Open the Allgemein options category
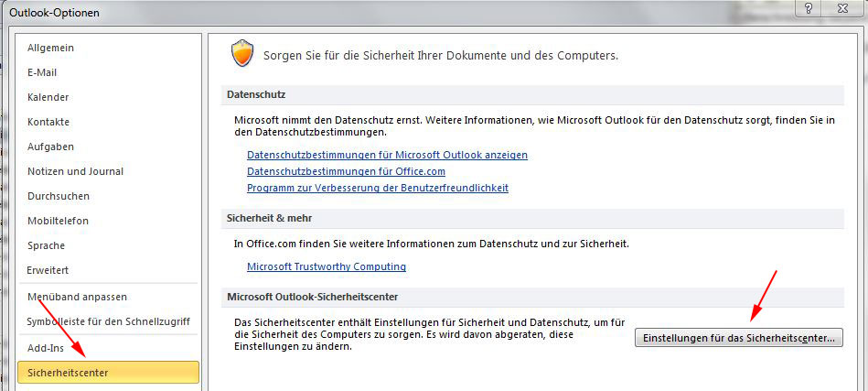The height and width of the screenshot is (391, 868). tap(50, 48)
